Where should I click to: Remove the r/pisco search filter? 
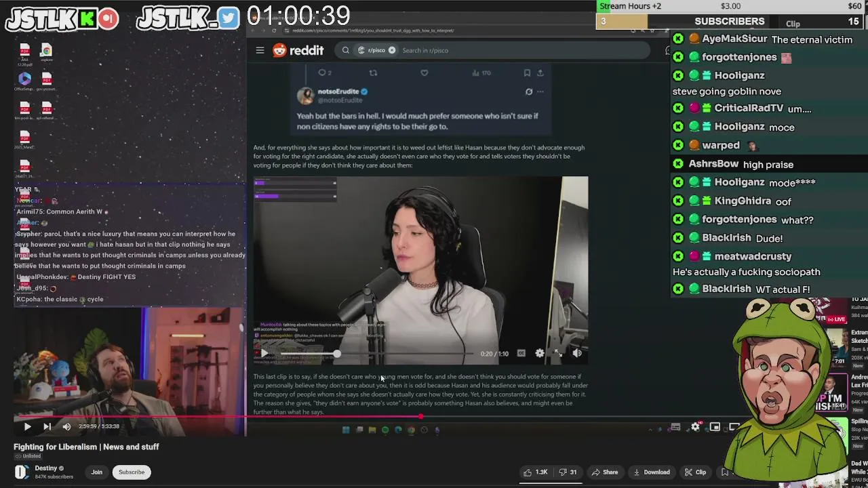[392, 50]
